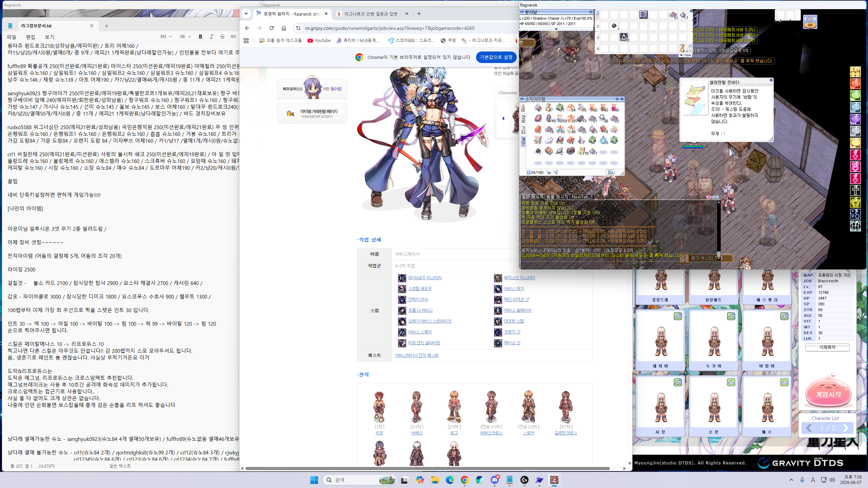This screenshot has height=488, width=868.
Task: Open the 대거&보우 마스터리 skill link
Action: (425, 278)
